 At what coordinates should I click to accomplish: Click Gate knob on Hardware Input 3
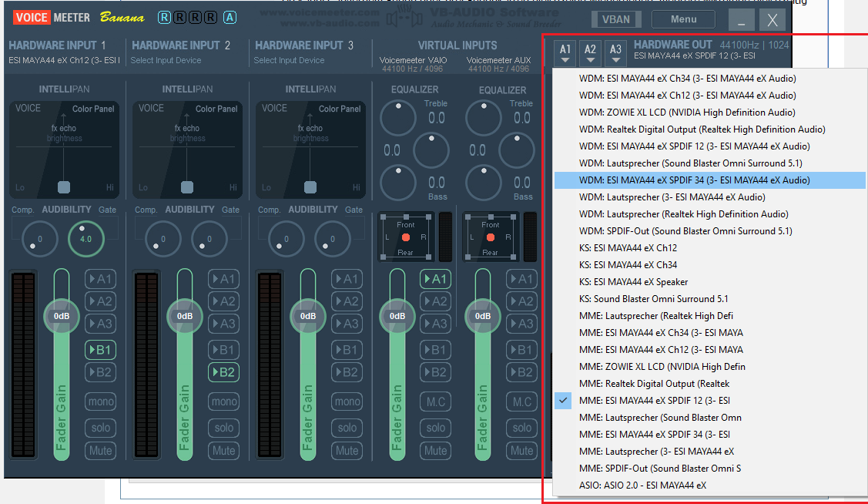(332, 239)
